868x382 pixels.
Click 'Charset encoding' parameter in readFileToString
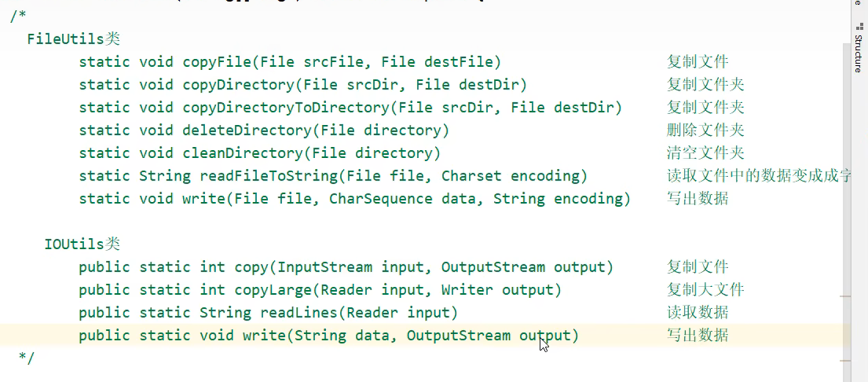pyautogui.click(x=511, y=176)
